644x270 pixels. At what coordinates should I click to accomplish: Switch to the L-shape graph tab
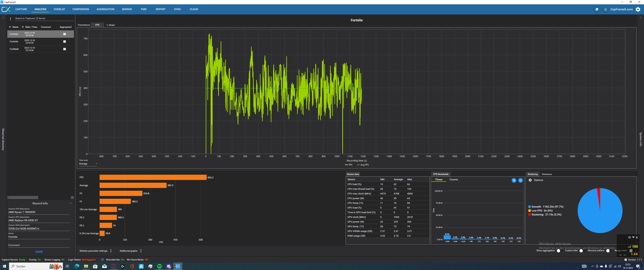[110, 25]
